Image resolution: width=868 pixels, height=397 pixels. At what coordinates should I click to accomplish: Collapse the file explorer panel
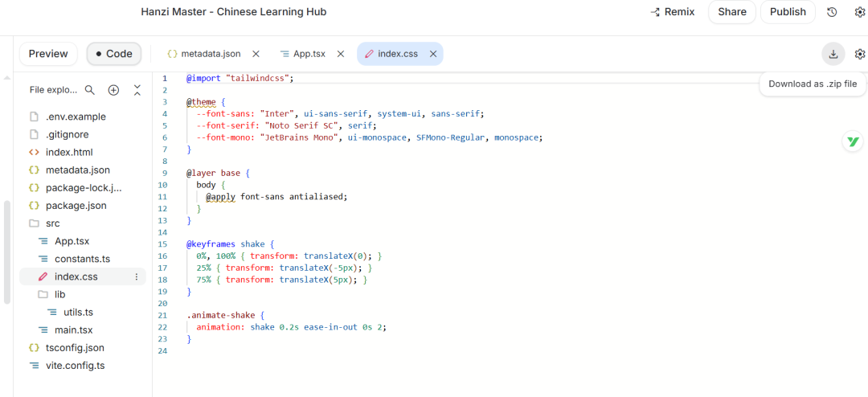(137, 90)
